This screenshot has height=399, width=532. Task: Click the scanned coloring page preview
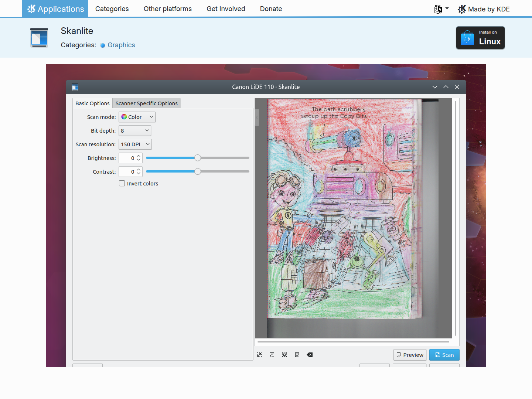pos(345,209)
